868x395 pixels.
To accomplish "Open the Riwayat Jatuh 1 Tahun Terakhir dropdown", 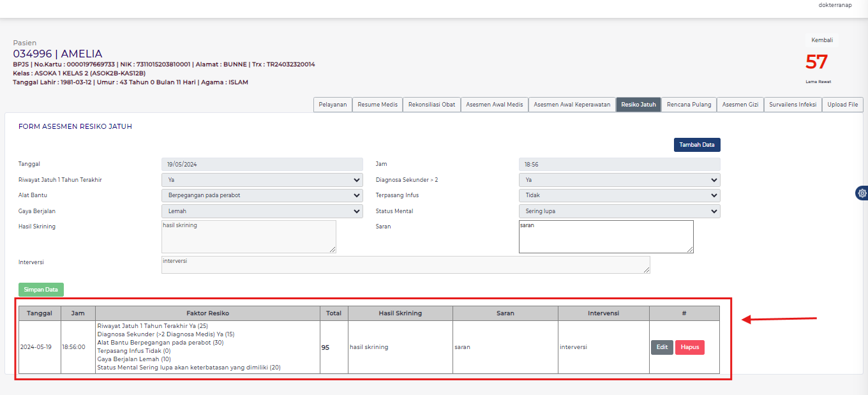I will tap(262, 180).
